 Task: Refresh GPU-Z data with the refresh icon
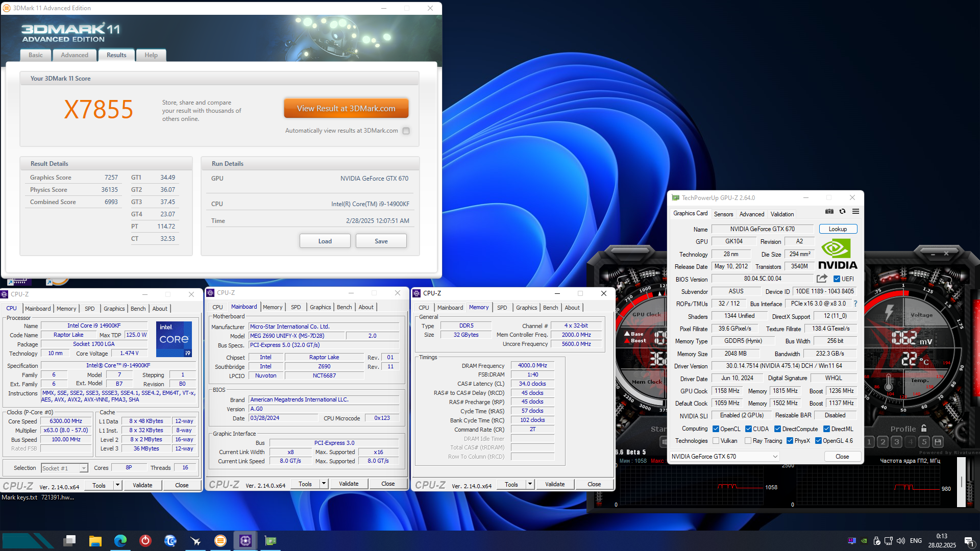coord(843,211)
